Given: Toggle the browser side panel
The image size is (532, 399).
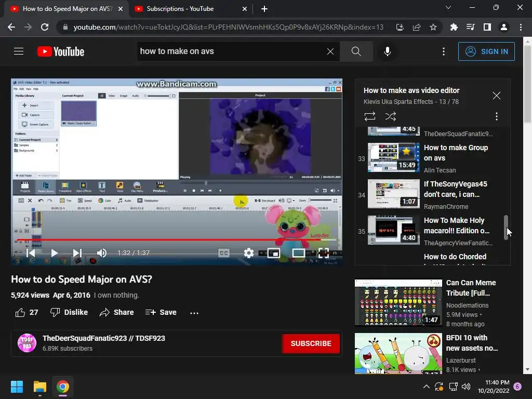Looking at the screenshot, I should [487, 27].
